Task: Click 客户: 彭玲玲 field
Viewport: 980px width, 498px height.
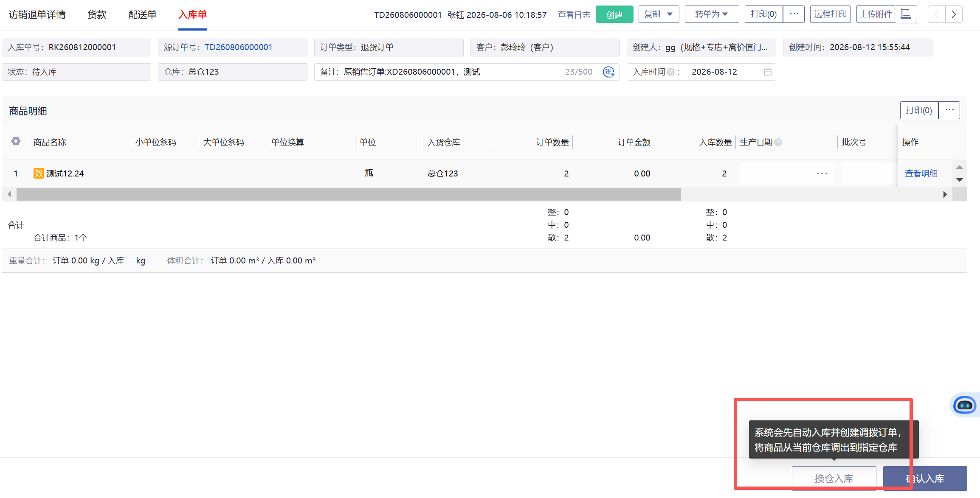Action: click(x=545, y=47)
